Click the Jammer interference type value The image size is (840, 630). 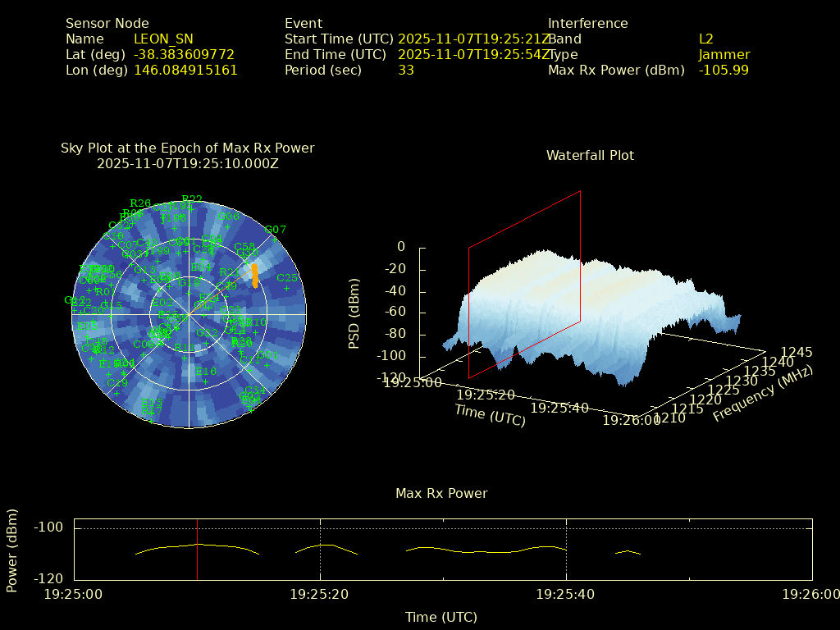[x=724, y=54]
